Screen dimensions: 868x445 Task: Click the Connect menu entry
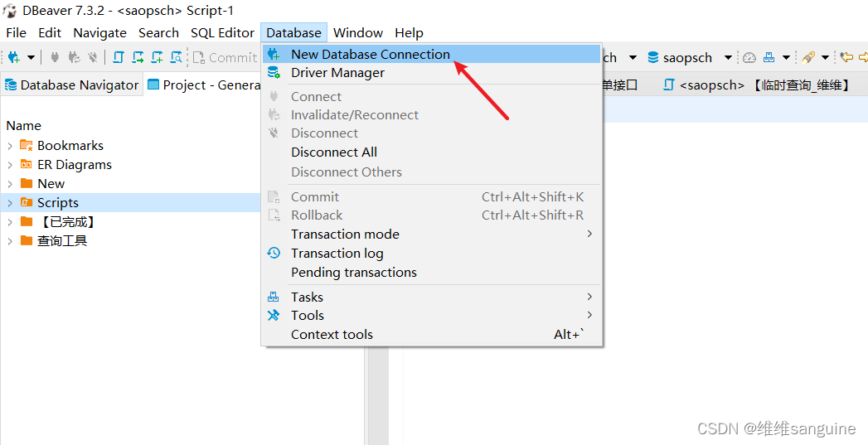pos(432,96)
